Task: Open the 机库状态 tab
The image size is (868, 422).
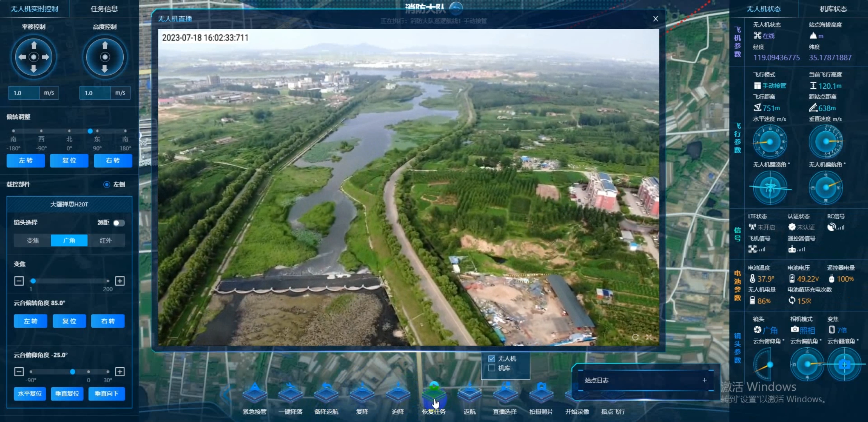Action: (x=833, y=9)
